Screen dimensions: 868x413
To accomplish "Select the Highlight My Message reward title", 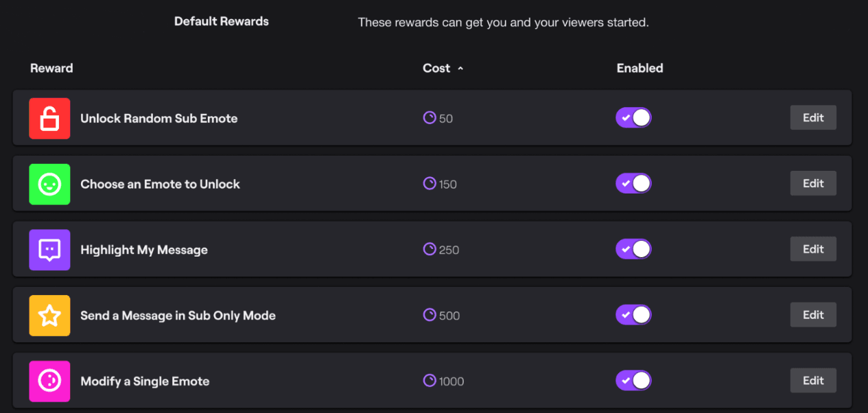I will 144,250.
